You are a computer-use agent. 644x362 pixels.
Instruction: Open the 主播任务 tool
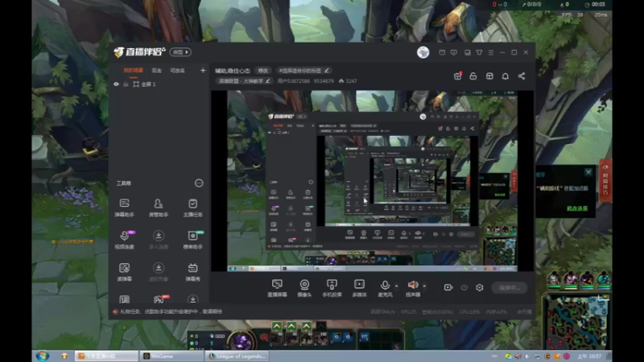click(192, 208)
